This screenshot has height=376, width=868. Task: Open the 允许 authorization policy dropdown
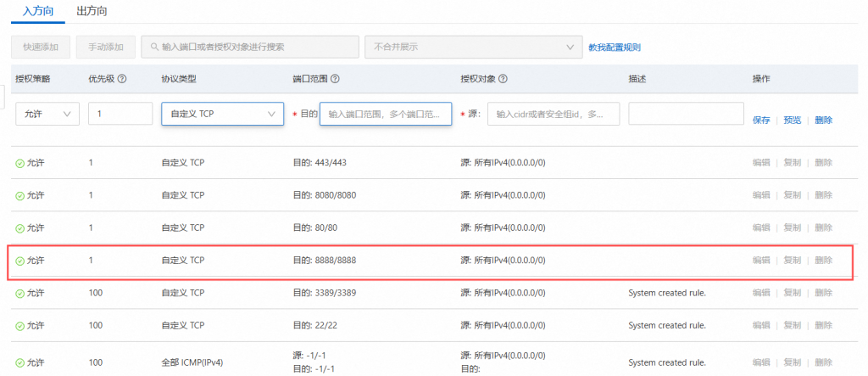coord(47,115)
